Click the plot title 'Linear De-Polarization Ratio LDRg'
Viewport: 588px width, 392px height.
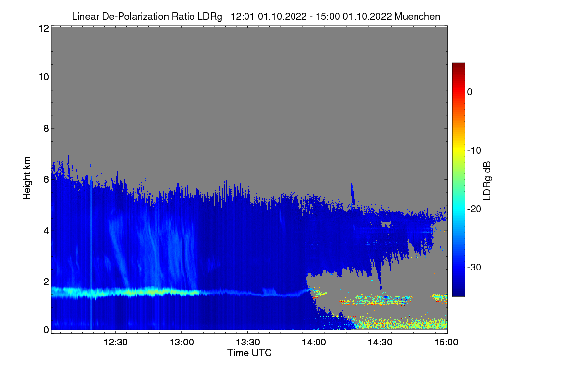[147, 17]
